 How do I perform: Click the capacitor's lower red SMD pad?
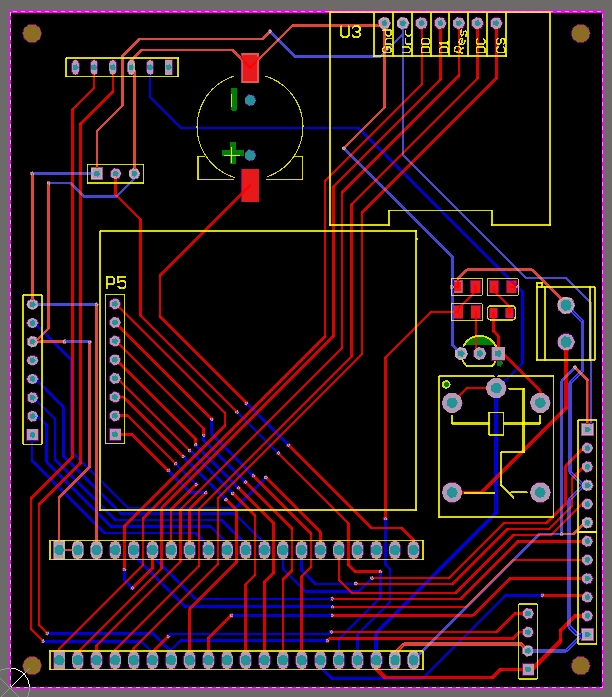[250, 185]
